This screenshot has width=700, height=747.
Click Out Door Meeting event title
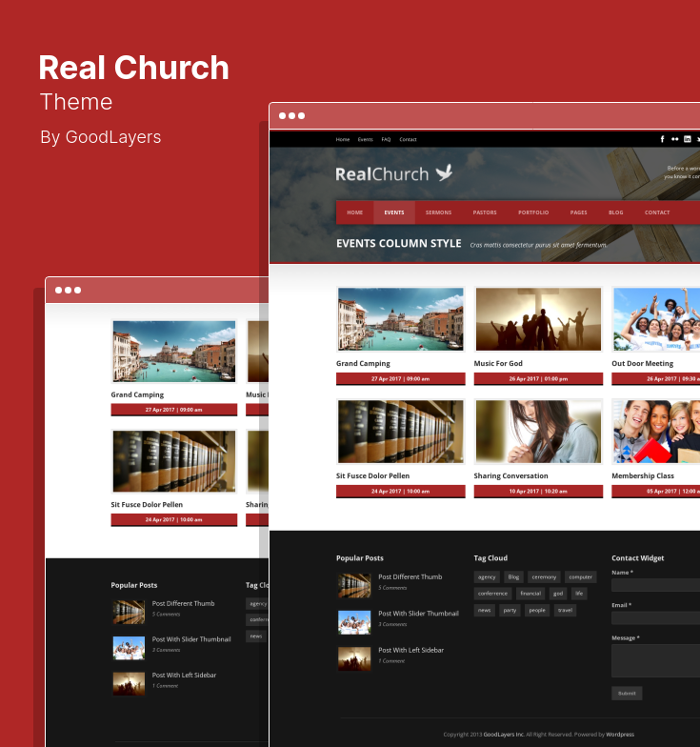click(x=642, y=364)
